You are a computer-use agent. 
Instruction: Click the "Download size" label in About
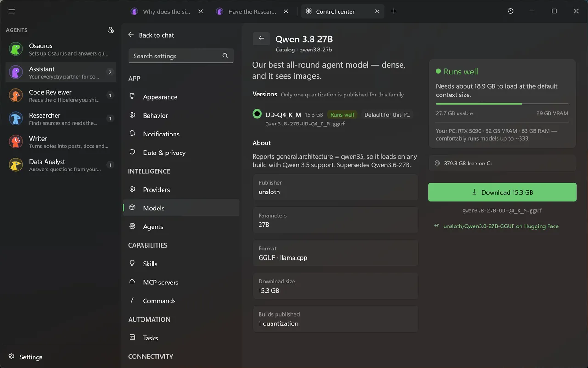(x=277, y=281)
